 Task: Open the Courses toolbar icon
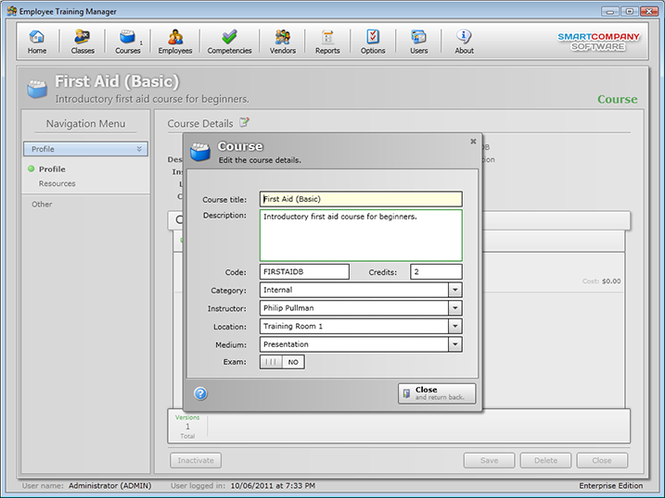pos(128,41)
